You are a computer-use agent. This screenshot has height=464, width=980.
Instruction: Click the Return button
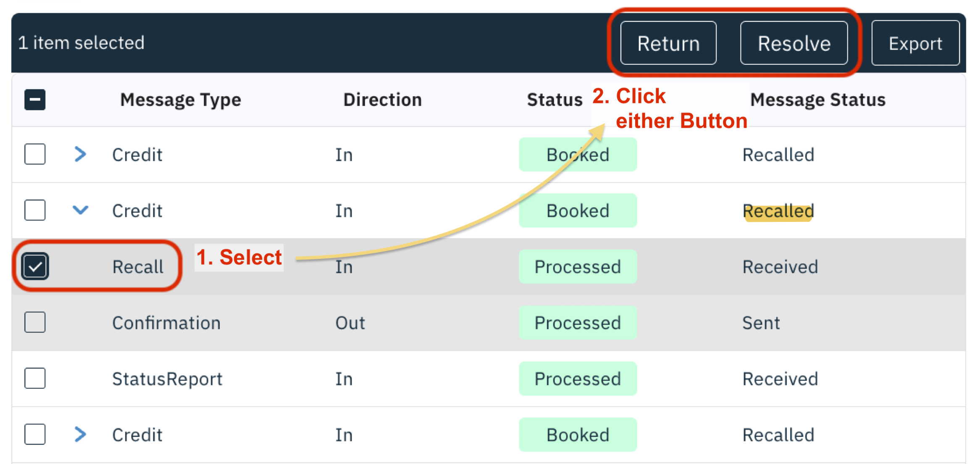668,43
